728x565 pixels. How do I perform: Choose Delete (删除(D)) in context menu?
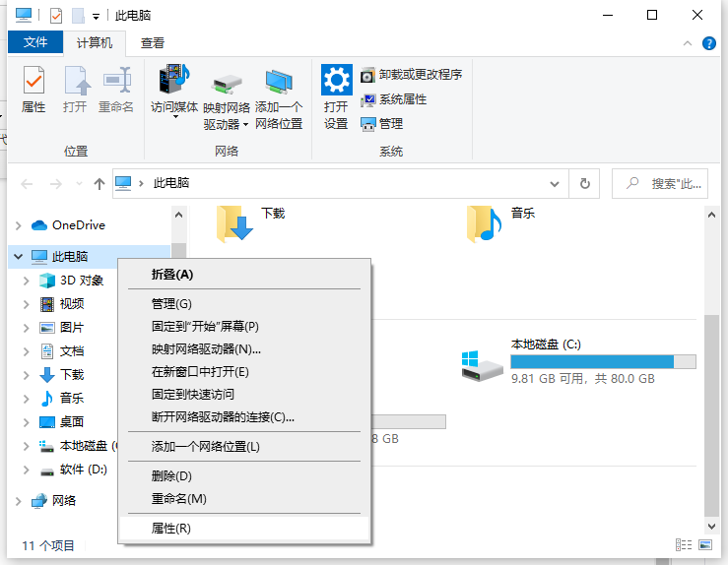coord(244,476)
